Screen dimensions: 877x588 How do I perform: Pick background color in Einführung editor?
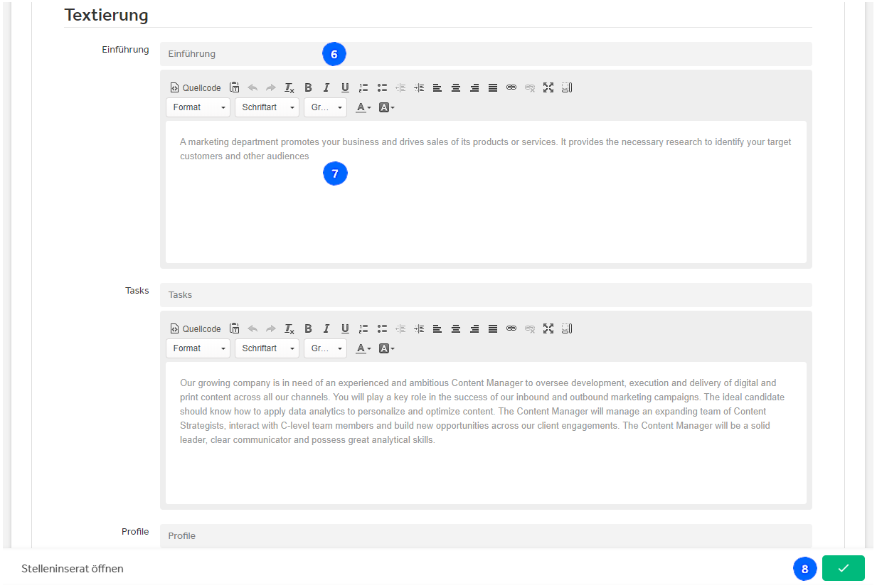pos(386,107)
